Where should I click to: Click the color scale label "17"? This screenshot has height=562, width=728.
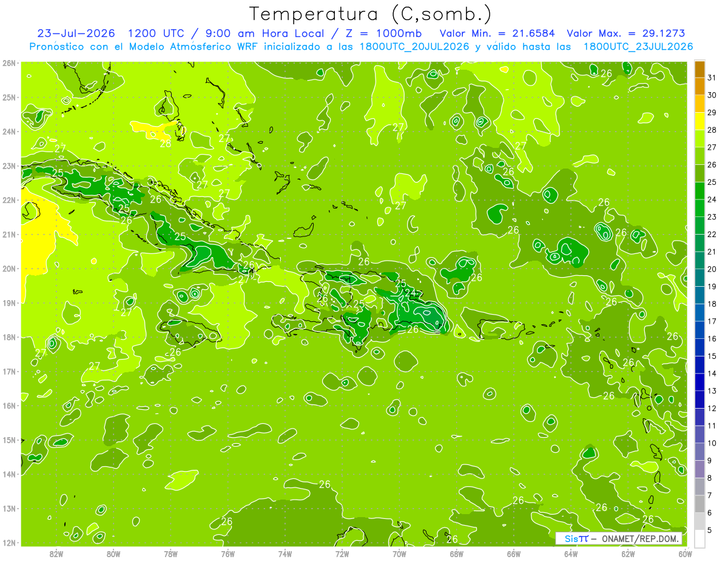pos(712,321)
